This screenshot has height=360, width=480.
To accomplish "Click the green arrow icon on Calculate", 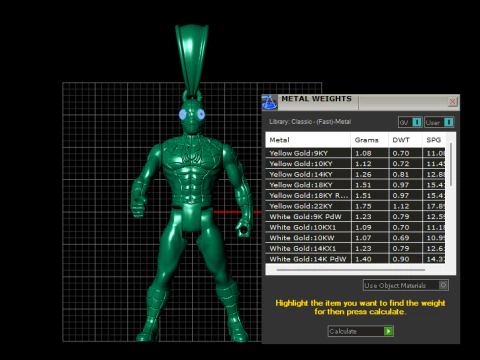I will (388, 331).
